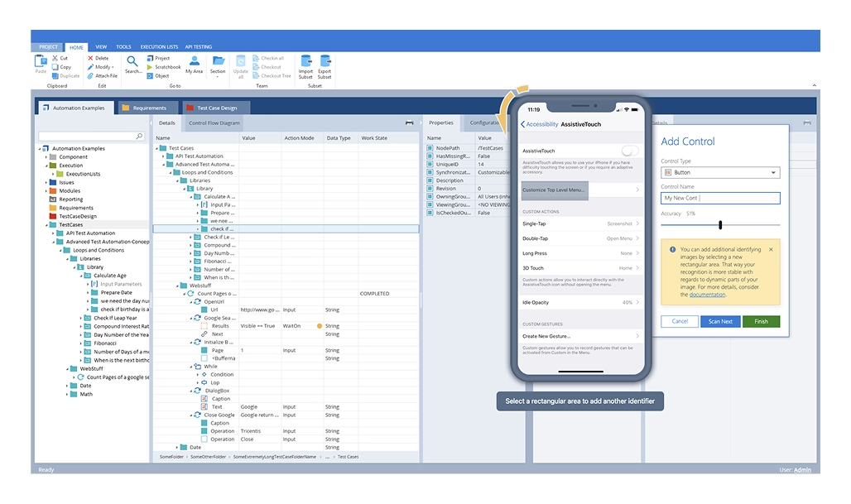This screenshot has height=504, width=851.
Task: Toggle the AssistiveTouch switch on the phone
Action: pos(630,151)
